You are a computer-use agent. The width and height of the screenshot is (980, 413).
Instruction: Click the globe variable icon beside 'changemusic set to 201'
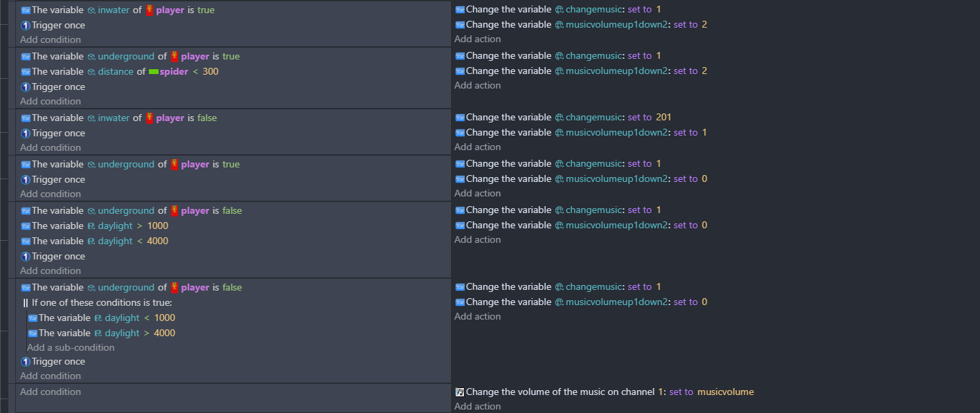click(x=560, y=118)
